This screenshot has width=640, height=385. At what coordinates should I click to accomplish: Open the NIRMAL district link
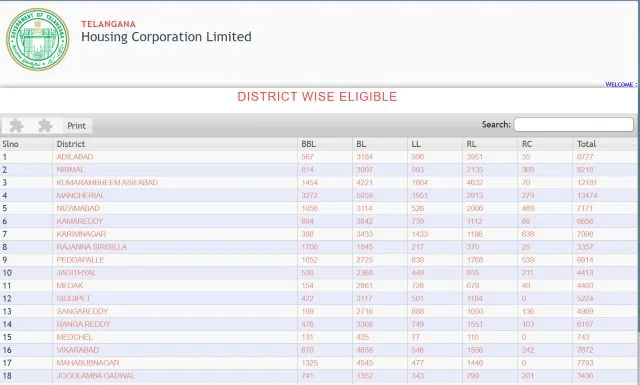pos(70,169)
